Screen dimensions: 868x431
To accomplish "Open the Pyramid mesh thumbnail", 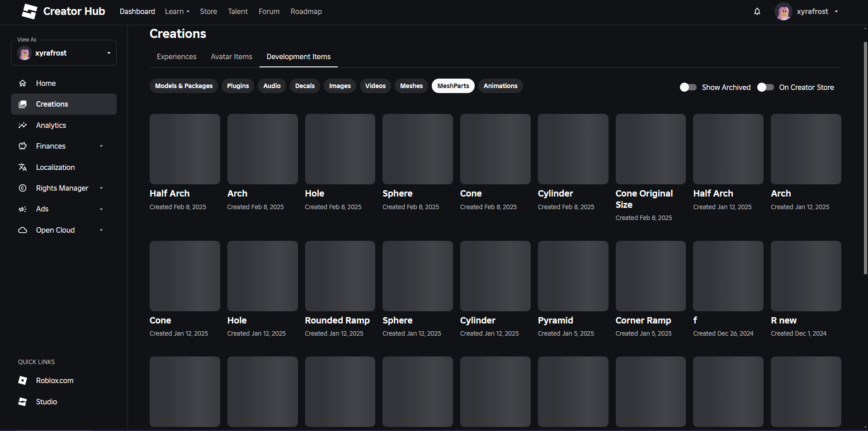I will [572, 276].
